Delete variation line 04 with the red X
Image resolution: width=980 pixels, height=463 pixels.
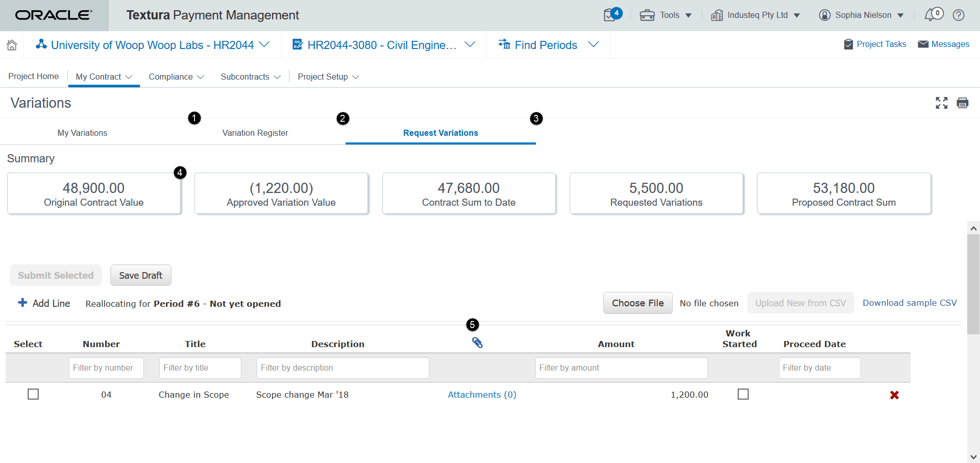[x=894, y=395]
